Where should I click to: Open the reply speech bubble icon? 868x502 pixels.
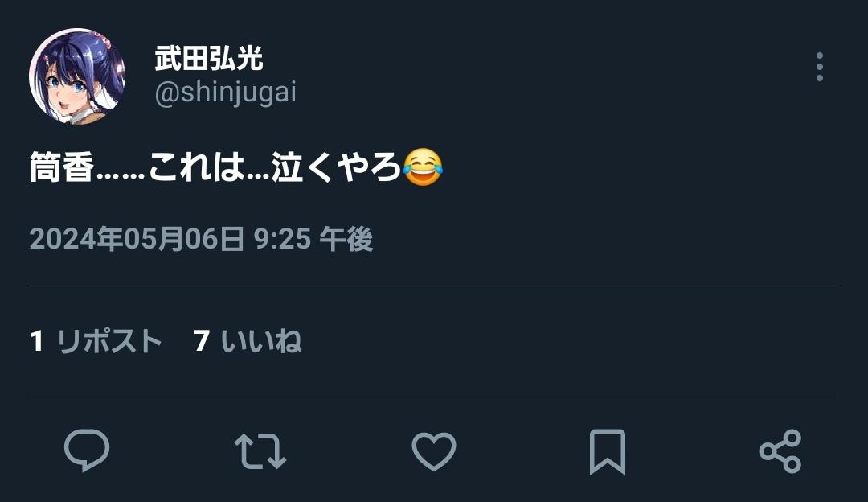point(87,451)
